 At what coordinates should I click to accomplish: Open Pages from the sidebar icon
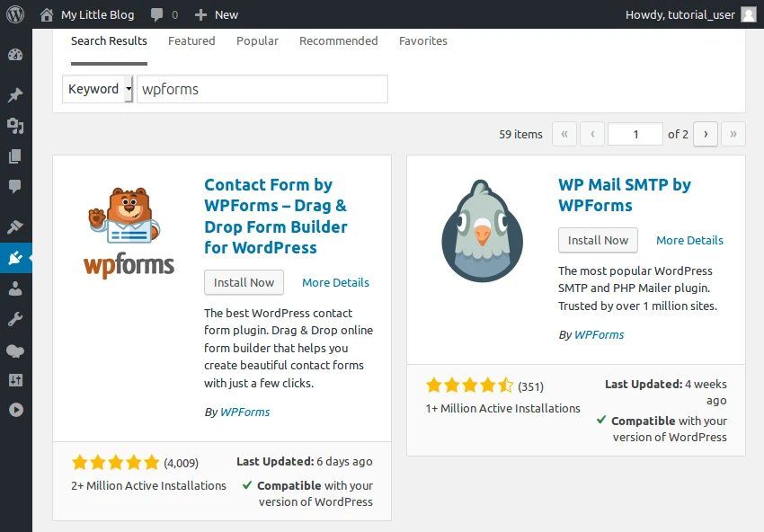pos(15,156)
